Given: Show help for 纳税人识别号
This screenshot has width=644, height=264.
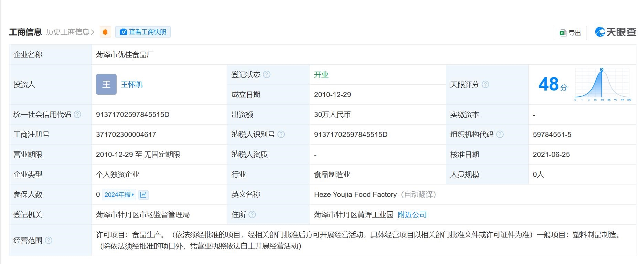Looking at the screenshot, I should tap(281, 134).
